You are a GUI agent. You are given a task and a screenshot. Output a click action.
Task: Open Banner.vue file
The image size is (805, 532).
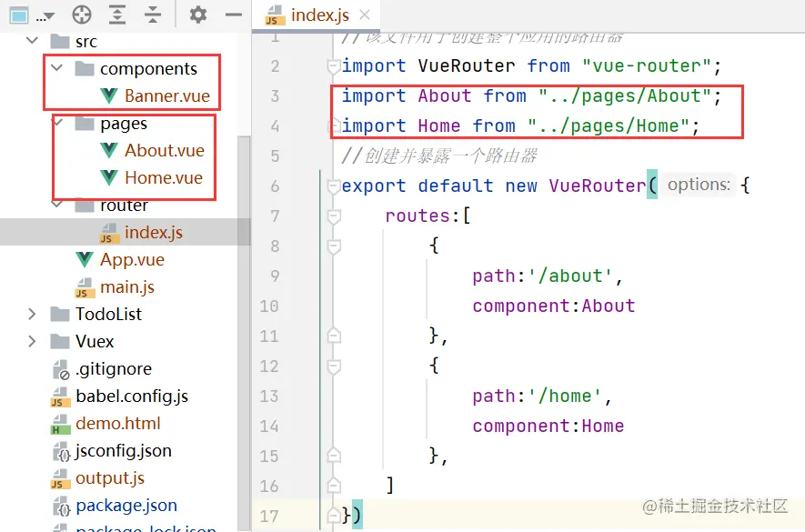click(167, 95)
